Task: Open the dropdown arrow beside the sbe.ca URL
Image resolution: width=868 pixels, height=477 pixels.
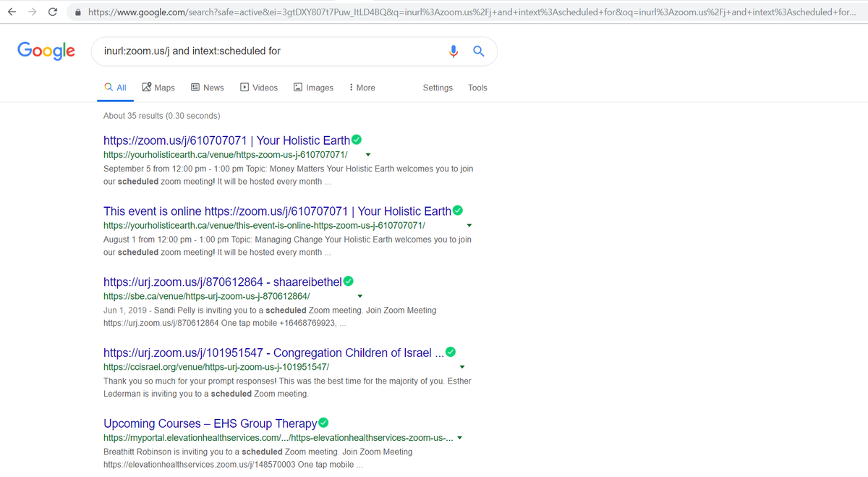Action: [x=359, y=296]
